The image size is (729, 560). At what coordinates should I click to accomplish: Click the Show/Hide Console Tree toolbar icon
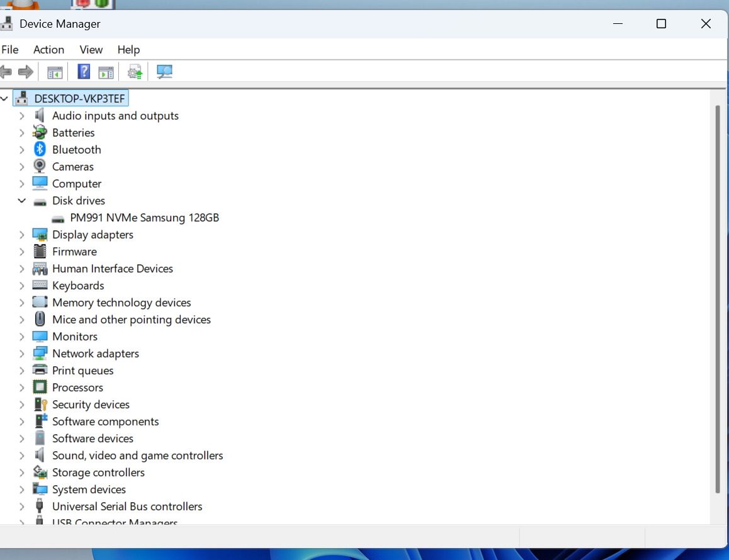[x=55, y=72]
